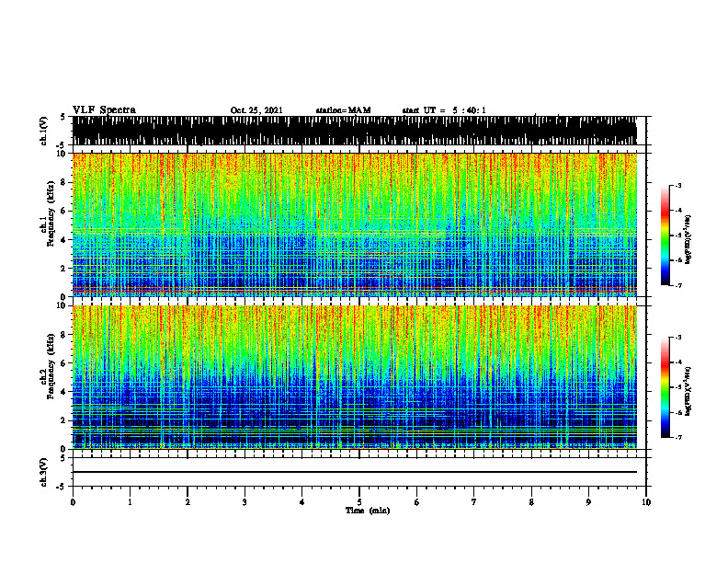Click the "-7" label on ch.1 color bar
The height and width of the screenshot is (563, 728).
[678, 285]
